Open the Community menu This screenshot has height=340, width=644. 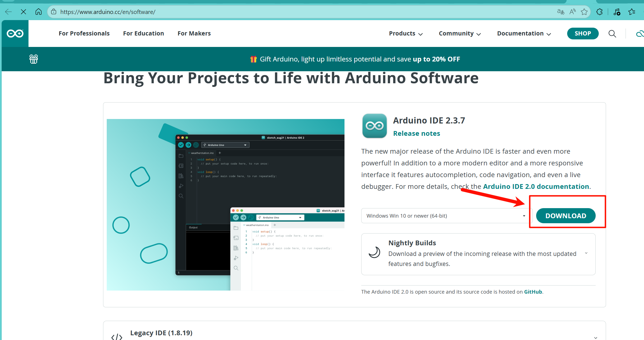pyautogui.click(x=460, y=34)
